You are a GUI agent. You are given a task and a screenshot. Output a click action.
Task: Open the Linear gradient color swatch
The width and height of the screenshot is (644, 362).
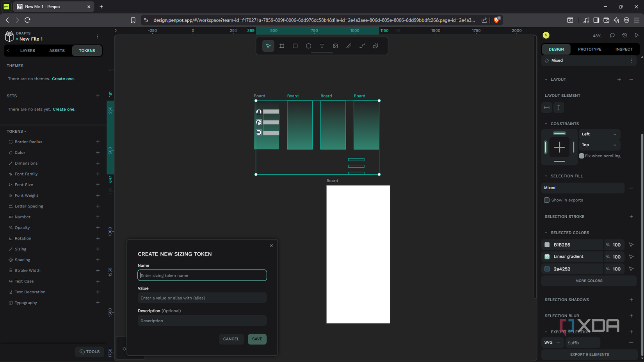[x=547, y=257]
